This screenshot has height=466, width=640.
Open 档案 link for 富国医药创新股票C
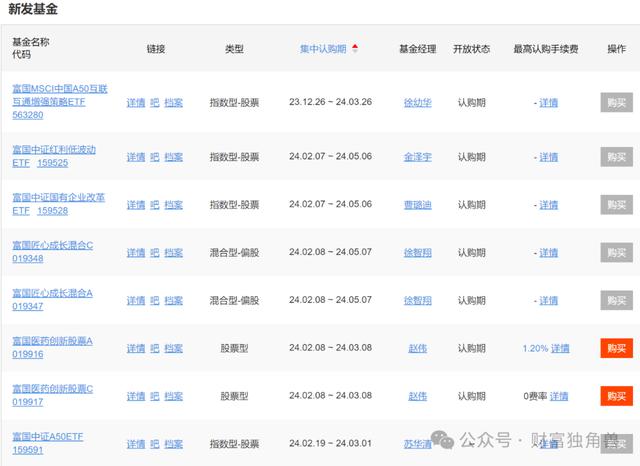[x=173, y=396]
